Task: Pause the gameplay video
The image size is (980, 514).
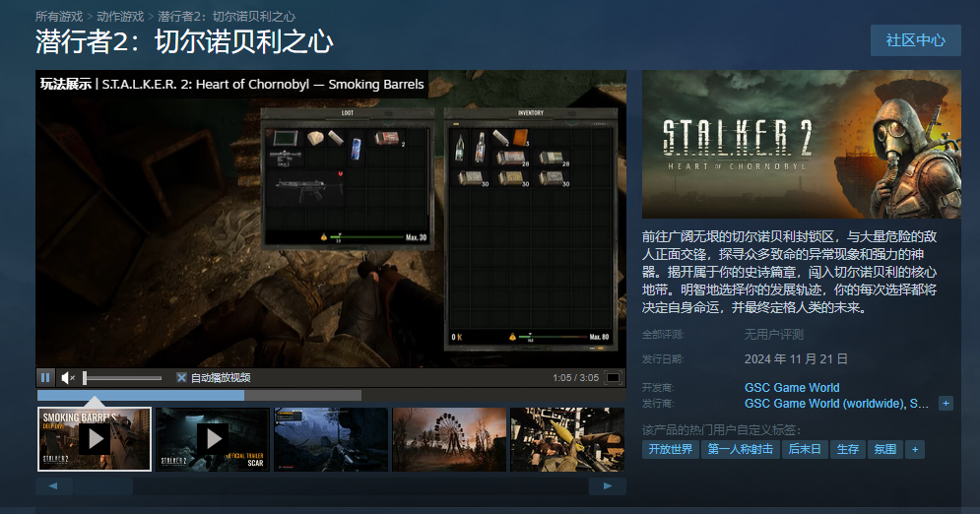Action: tap(45, 377)
